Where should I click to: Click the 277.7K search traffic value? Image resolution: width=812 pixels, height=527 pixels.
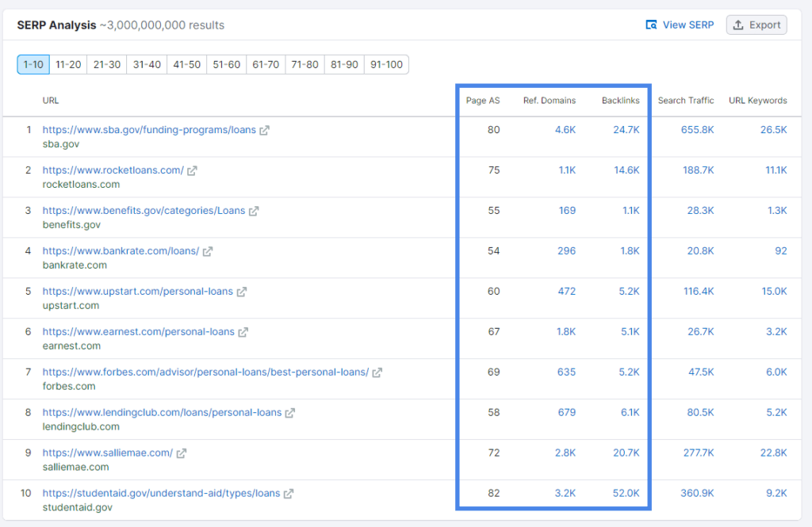[698, 453]
